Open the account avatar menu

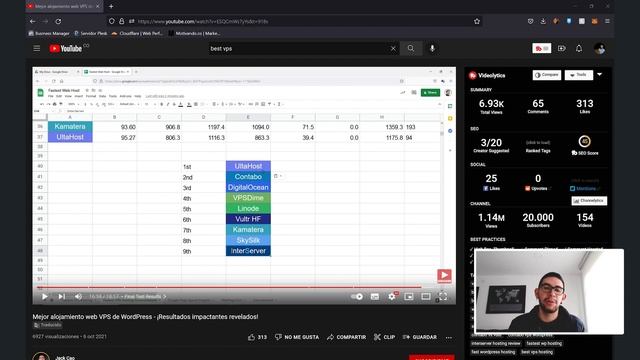(x=600, y=49)
